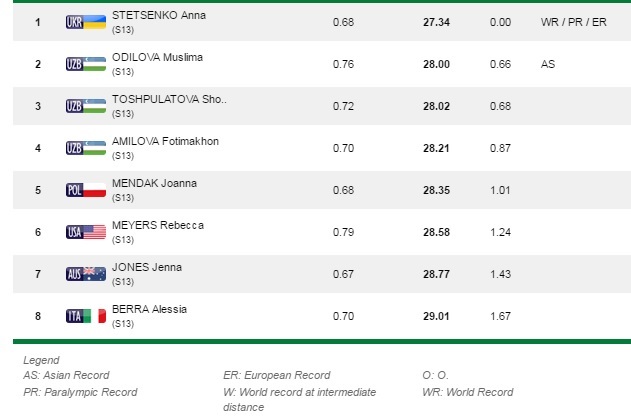Click the Poland flag icon beside Mendak
The width and height of the screenshot is (631, 418).
(x=85, y=189)
